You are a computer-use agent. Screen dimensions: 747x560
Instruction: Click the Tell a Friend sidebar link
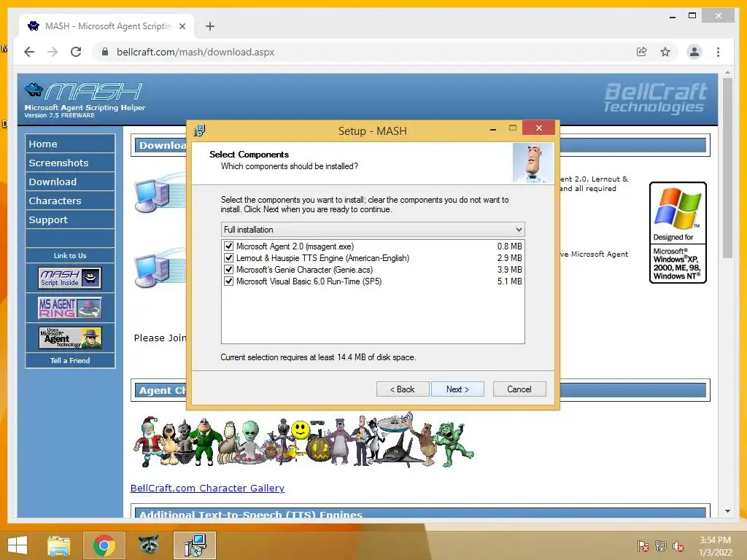tap(70, 360)
